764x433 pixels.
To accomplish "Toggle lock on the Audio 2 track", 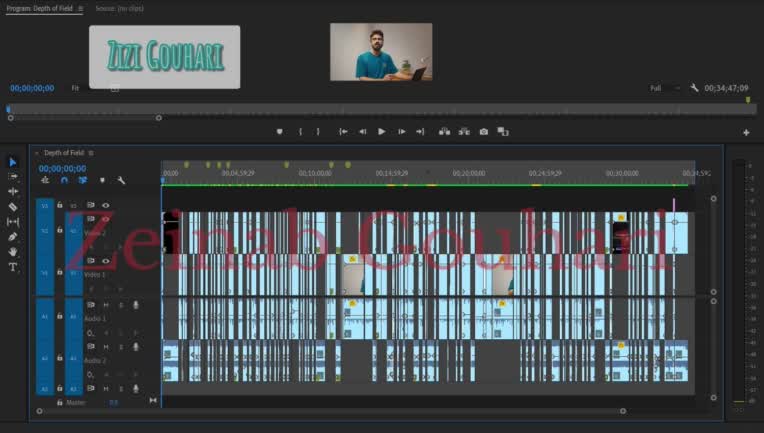I will tap(59, 358).
